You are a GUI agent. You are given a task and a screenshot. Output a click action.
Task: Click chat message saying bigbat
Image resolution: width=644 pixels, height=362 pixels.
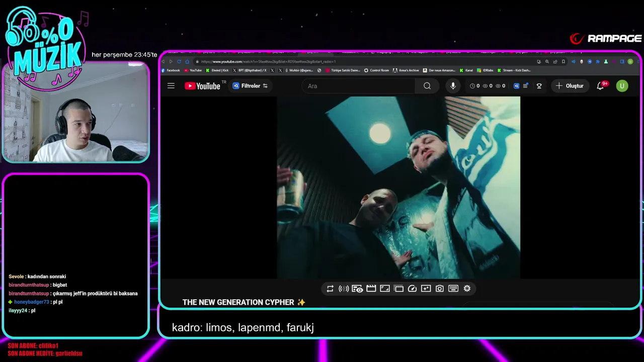[x=59, y=285]
